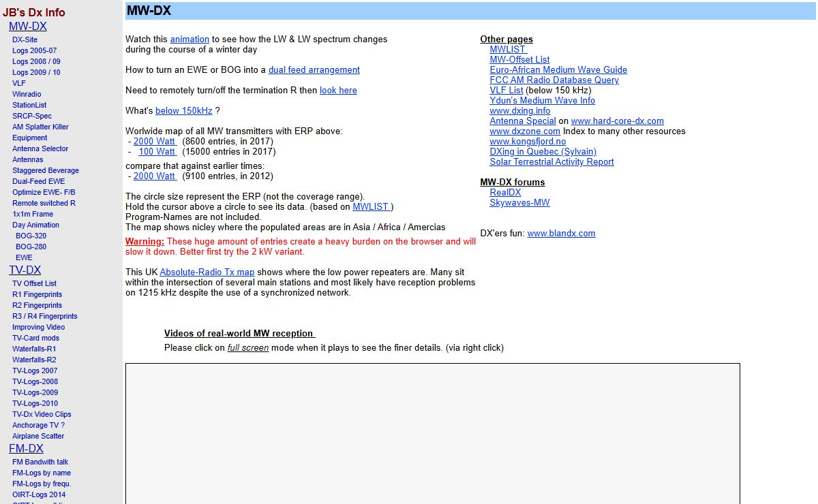Visit www.dxing.info link
This screenshot has width=818, height=504.
pyautogui.click(x=520, y=111)
